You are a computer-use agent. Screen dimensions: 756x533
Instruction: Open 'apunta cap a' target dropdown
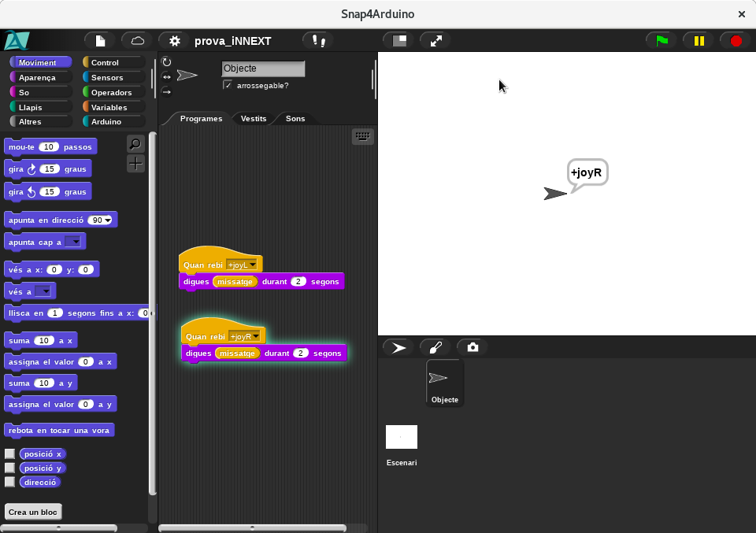(72, 242)
